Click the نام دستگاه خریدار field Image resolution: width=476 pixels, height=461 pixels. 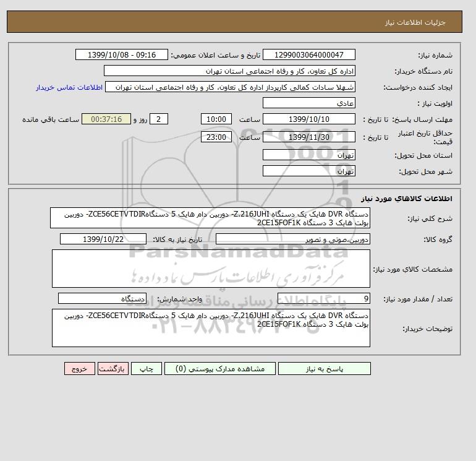tap(229, 71)
